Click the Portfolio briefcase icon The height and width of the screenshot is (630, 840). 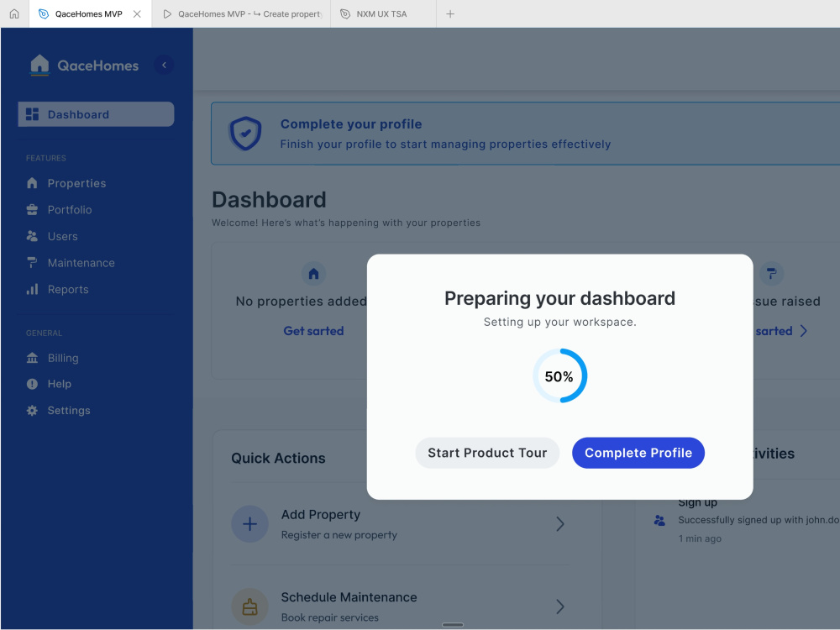click(32, 209)
